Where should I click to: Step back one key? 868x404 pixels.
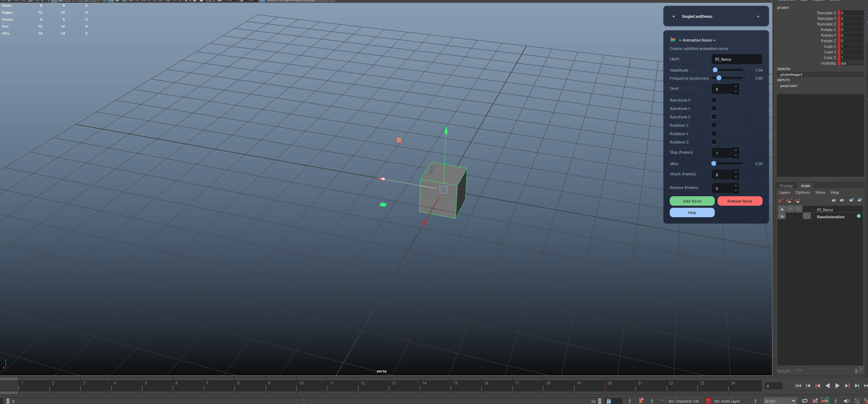pyautogui.click(x=818, y=386)
